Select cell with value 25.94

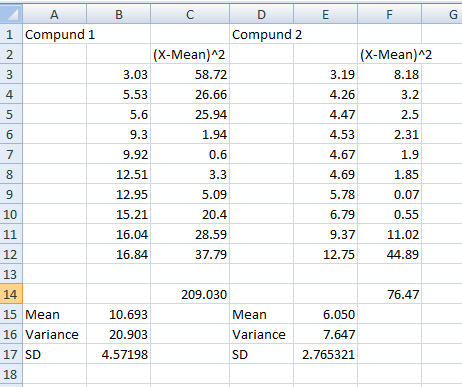pos(190,114)
